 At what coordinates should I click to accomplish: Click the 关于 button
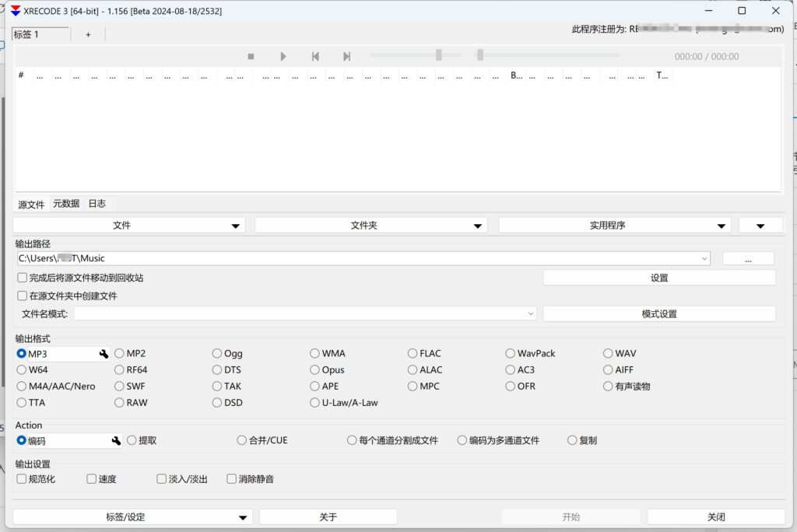coord(328,517)
